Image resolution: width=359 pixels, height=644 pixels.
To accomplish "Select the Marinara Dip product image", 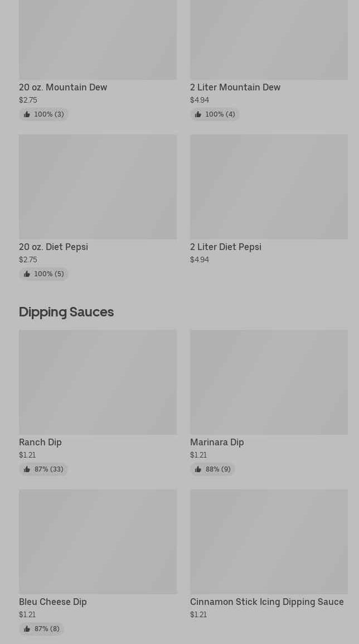I will click(x=269, y=382).
